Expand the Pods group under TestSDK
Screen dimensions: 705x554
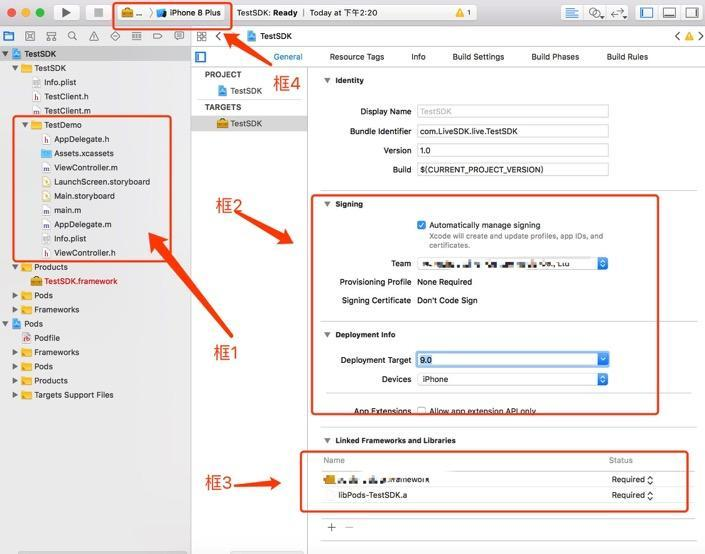pos(15,295)
